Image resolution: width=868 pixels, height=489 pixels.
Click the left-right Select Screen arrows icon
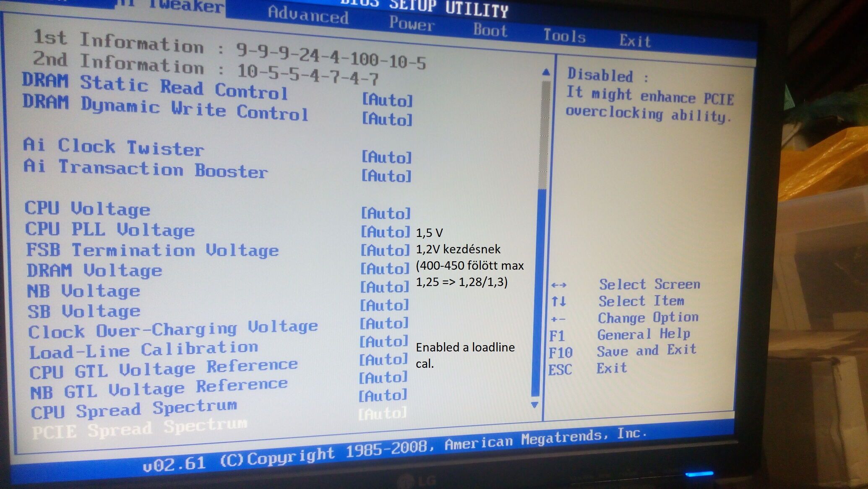559,285
